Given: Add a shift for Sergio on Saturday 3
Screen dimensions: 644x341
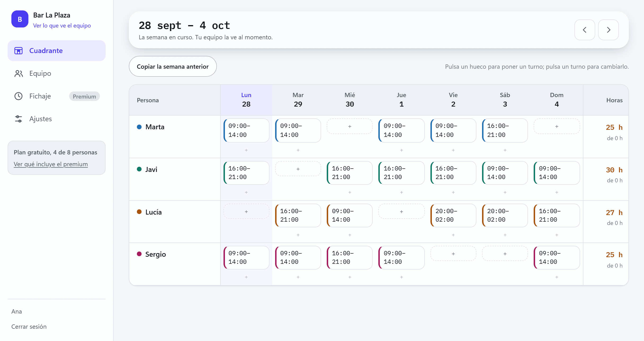Looking at the screenshot, I should click(x=505, y=253).
